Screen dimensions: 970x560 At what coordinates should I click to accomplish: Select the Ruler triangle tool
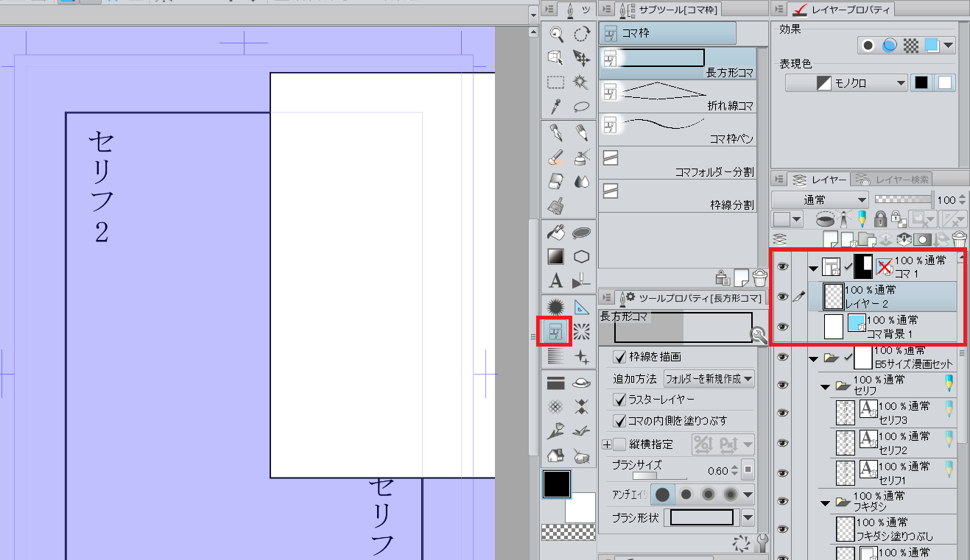582,308
